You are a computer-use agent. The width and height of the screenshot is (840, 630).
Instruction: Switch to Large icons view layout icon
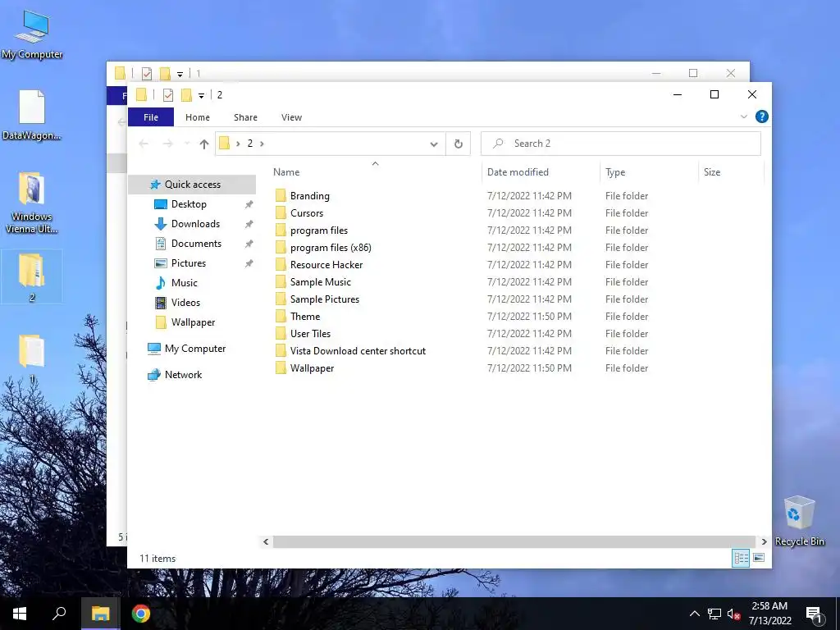click(x=759, y=558)
